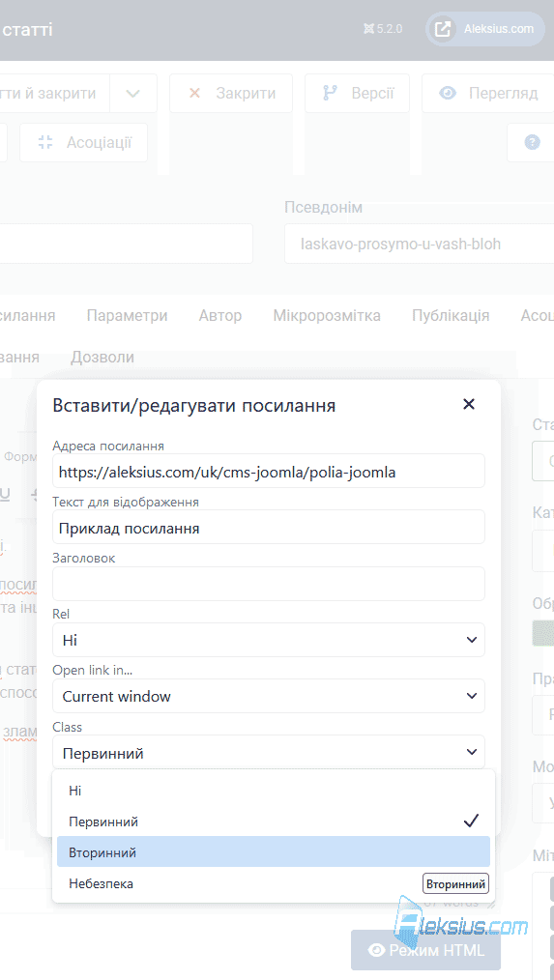
Task: Click the Закрити button
Action: (x=231, y=93)
